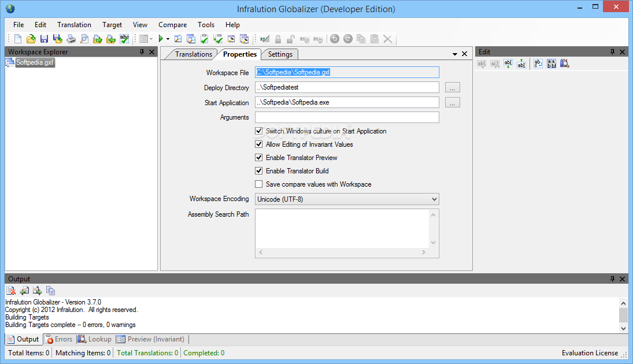Click the clipboard with double check icon

tap(218, 39)
